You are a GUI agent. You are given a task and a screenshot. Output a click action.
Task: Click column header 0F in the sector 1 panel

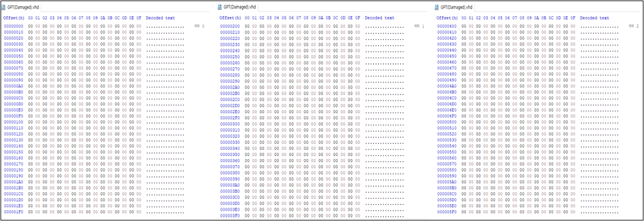[x=358, y=18]
